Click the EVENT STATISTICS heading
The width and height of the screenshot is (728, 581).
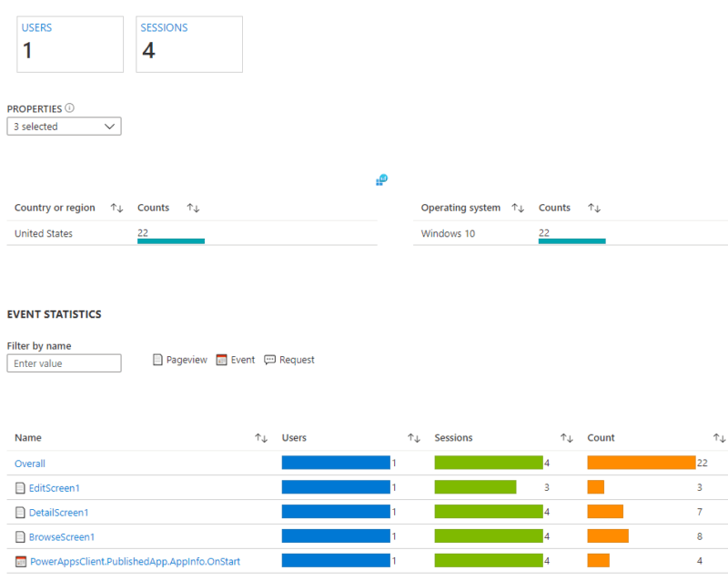click(x=54, y=315)
